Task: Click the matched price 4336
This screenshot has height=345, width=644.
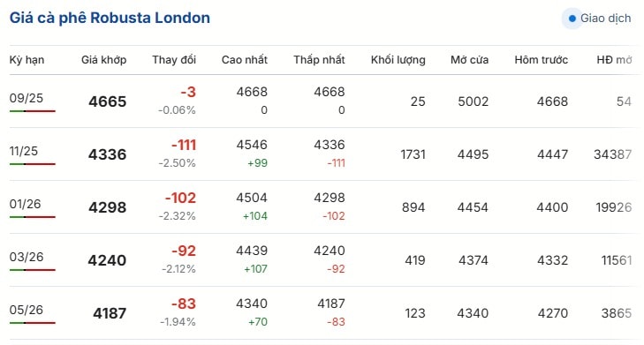Action: 107,154
